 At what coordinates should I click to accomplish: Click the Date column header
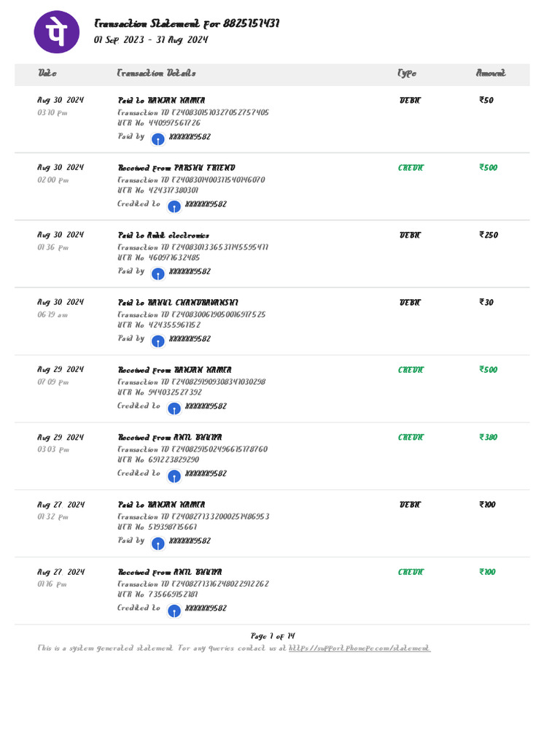click(47, 73)
